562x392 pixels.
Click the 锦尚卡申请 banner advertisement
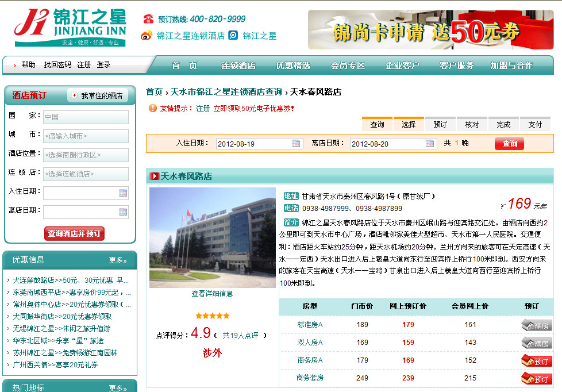click(430, 30)
